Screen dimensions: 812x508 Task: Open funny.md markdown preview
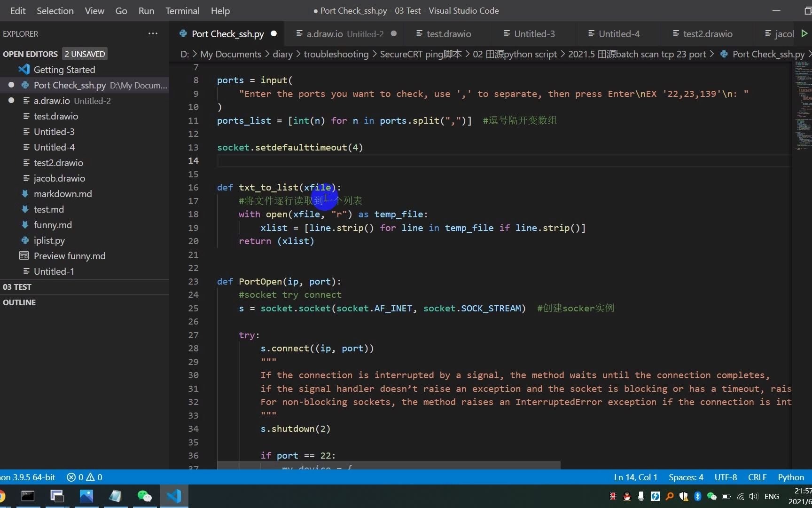(70, 256)
